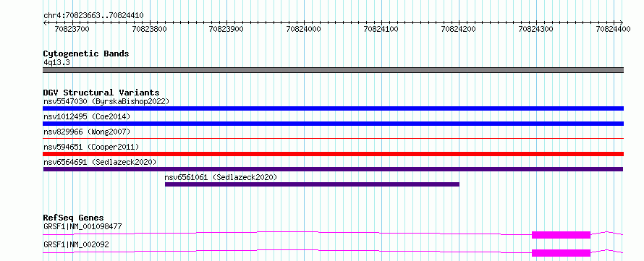Select the GRSF1|NM_002092 magenta exon block
Screen dimensions: 644x261
click(x=561, y=253)
